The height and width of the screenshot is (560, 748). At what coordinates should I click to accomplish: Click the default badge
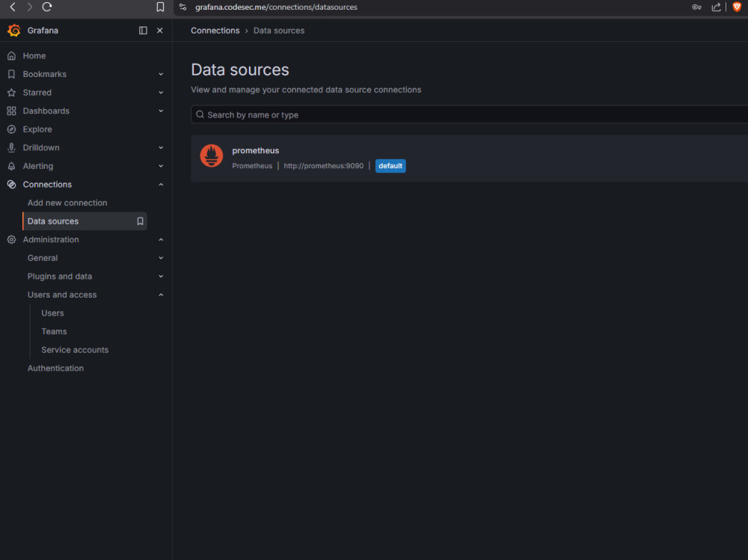click(390, 166)
